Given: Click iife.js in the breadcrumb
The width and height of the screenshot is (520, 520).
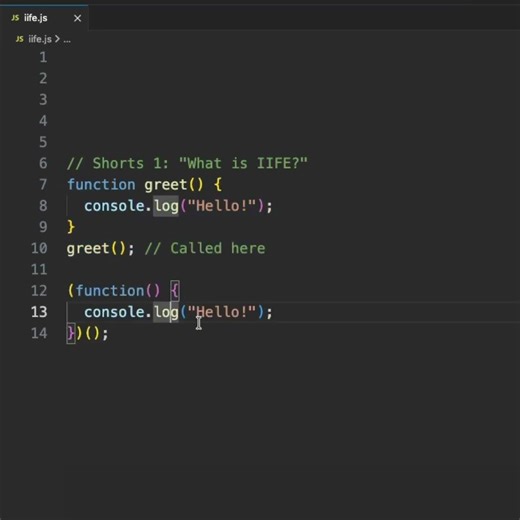Looking at the screenshot, I should [40, 39].
